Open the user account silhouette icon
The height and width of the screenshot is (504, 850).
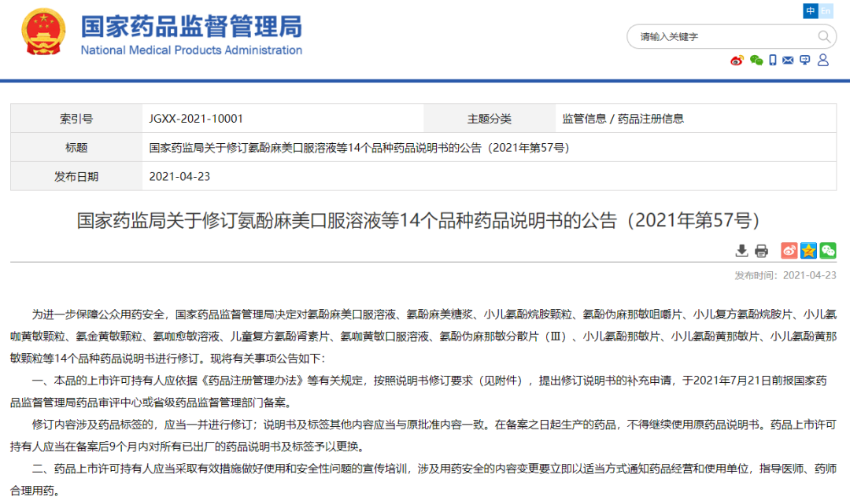pyautogui.click(x=823, y=60)
